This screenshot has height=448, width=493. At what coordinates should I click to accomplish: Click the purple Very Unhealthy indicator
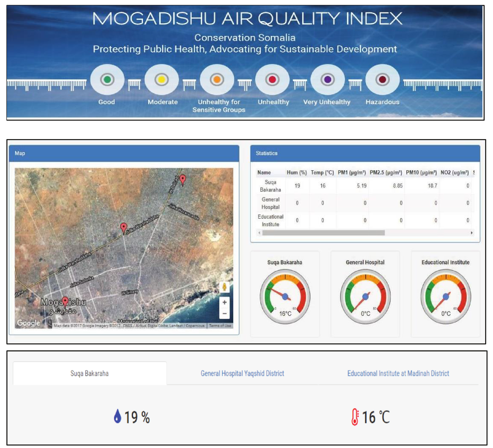pos(327,80)
